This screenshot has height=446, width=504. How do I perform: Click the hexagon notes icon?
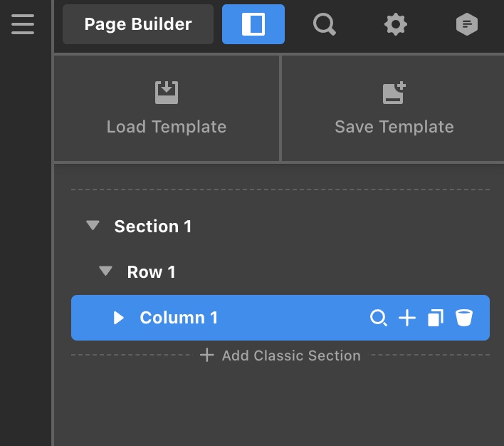[466, 25]
